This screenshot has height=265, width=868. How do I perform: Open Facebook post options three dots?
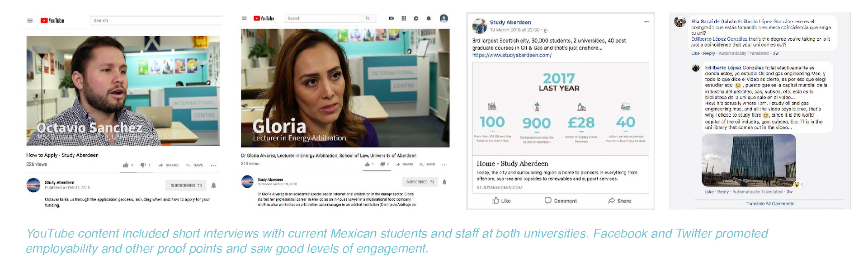647,22
